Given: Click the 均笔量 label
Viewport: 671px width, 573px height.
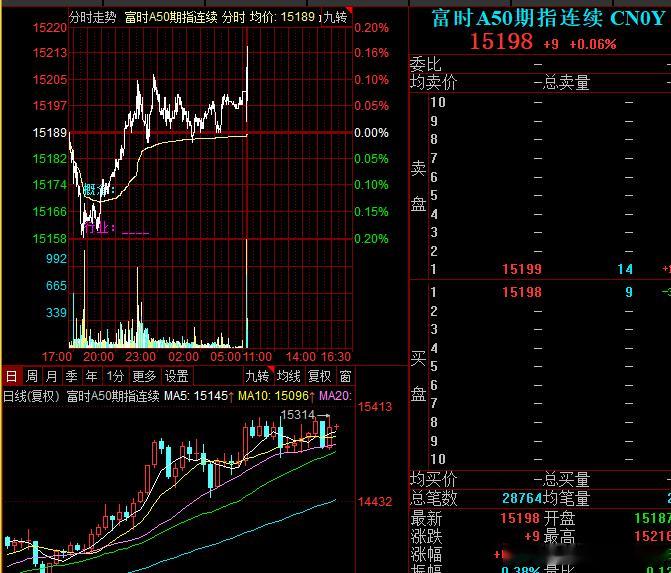Looking at the screenshot, I should coord(567,498).
